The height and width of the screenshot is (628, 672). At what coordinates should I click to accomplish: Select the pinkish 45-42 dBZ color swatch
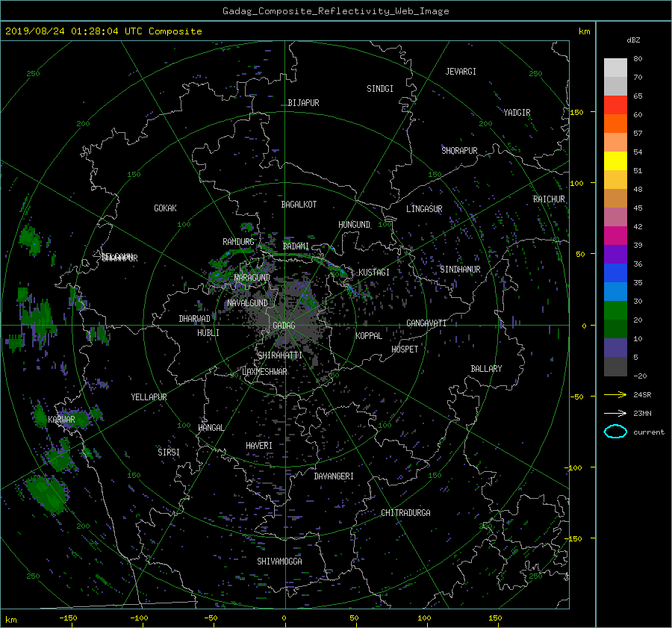pyautogui.click(x=615, y=217)
